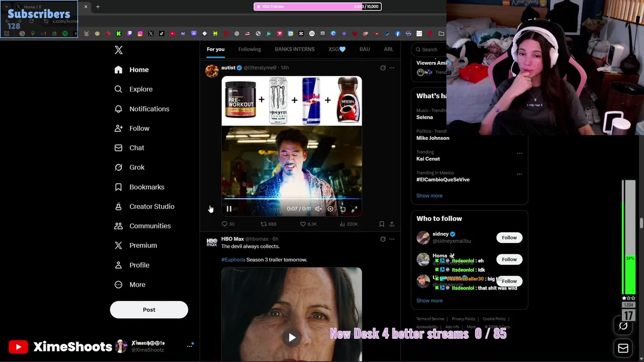Pause the Iron Man video
Image resolution: width=644 pixels, height=362 pixels.
pyautogui.click(x=229, y=209)
